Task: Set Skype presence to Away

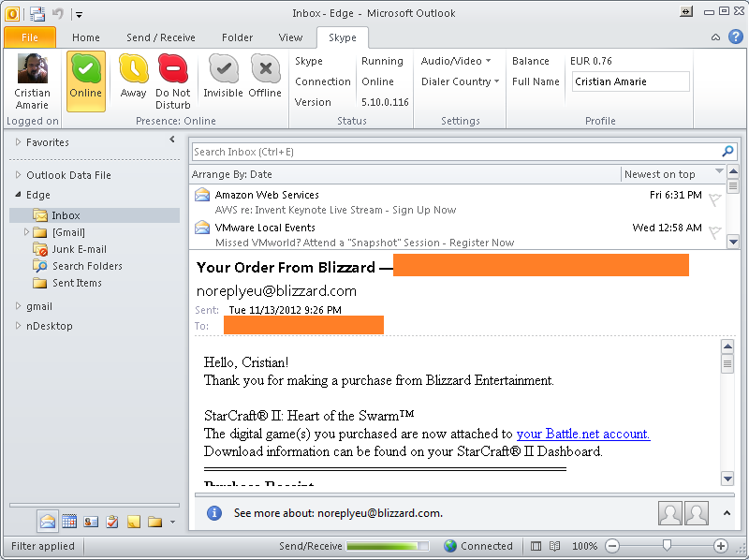Action: (133, 77)
